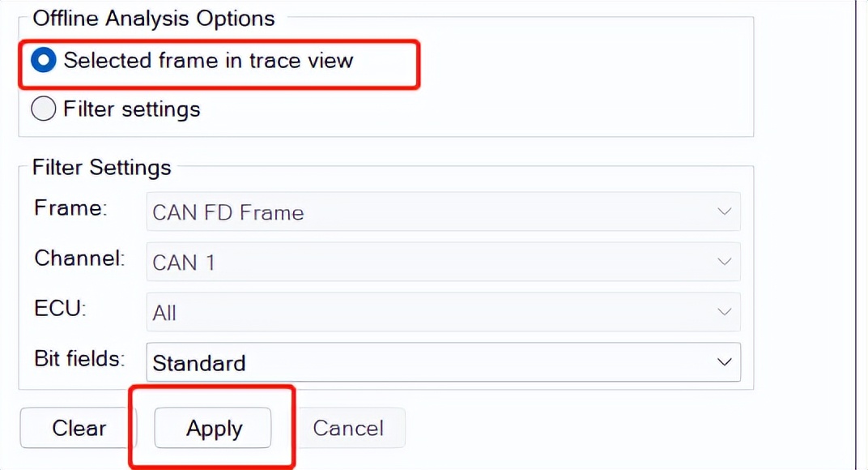
Task: Click the chevron arrow of the Channel combo box
Action: coord(724,263)
